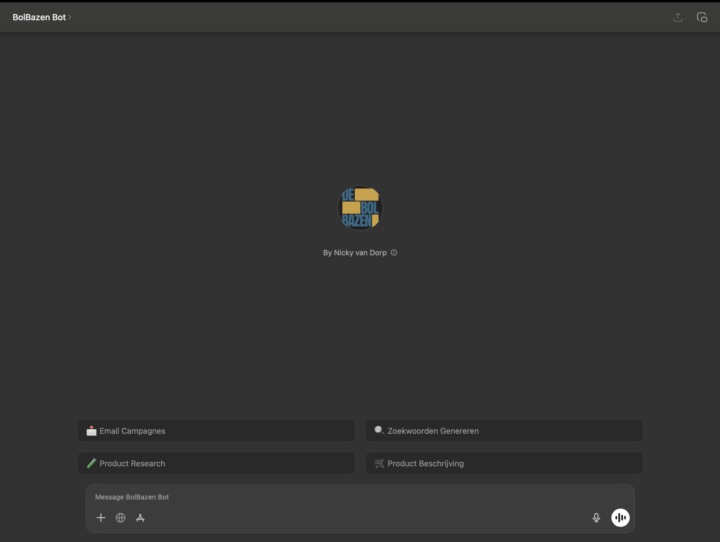Start dictation with the microphone icon
This screenshot has width=720, height=542.
pyautogui.click(x=596, y=518)
